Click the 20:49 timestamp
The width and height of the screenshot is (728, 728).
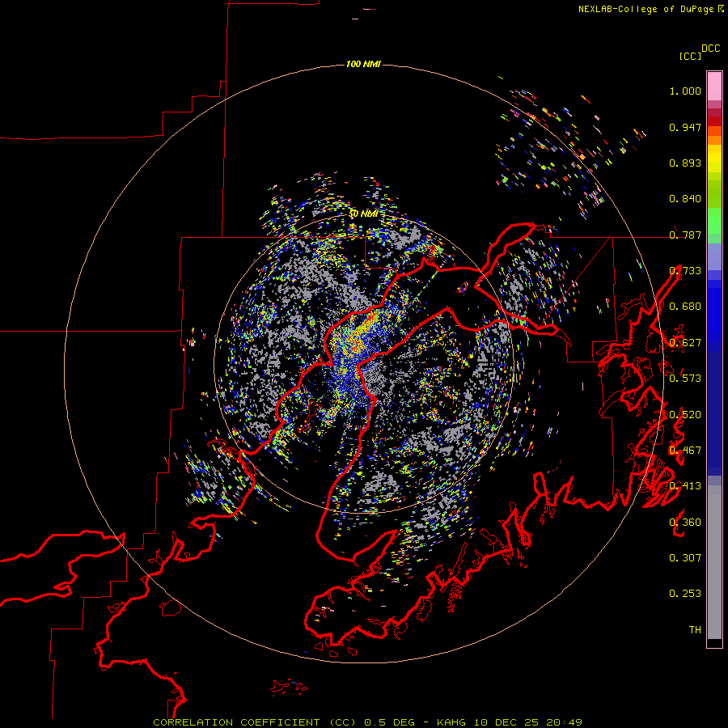click(x=564, y=722)
